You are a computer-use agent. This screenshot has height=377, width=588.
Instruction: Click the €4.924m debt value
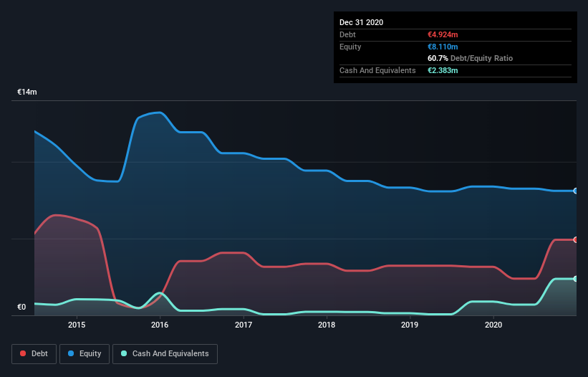[x=443, y=34]
